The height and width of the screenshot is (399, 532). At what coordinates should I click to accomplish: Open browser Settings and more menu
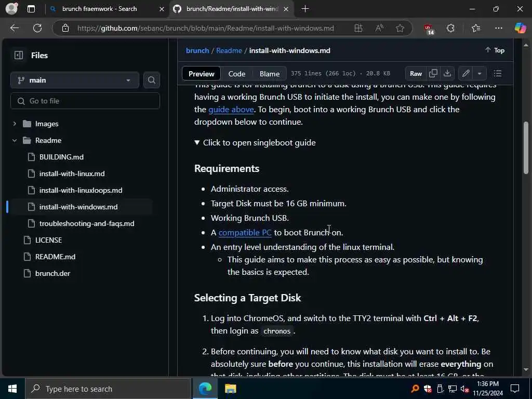coord(498,28)
